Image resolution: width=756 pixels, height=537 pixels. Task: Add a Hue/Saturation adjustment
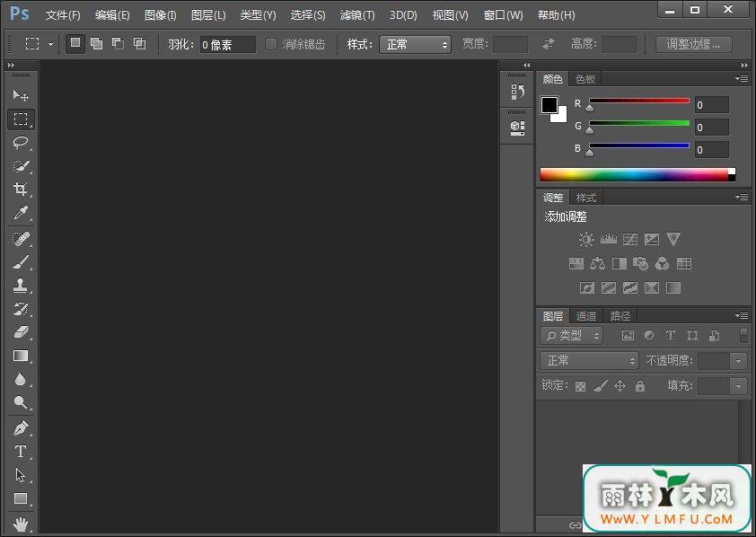click(x=576, y=264)
